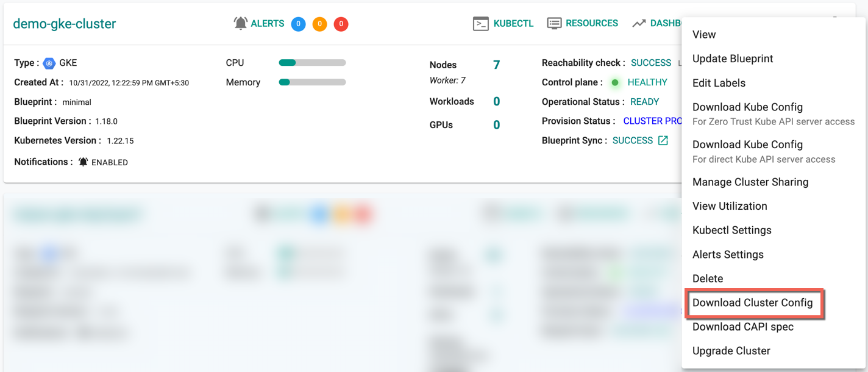Click the CPU usage bar

point(312,63)
